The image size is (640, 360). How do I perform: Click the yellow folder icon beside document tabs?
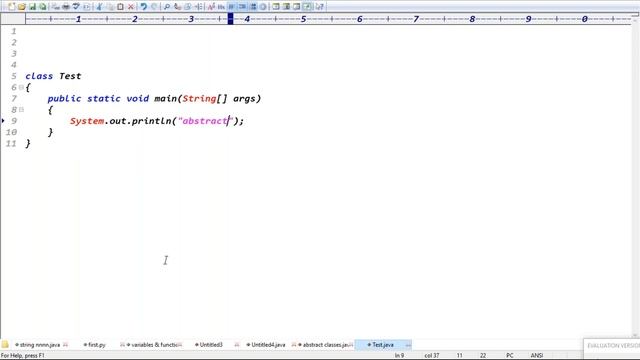pyautogui.click(x=5, y=344)
